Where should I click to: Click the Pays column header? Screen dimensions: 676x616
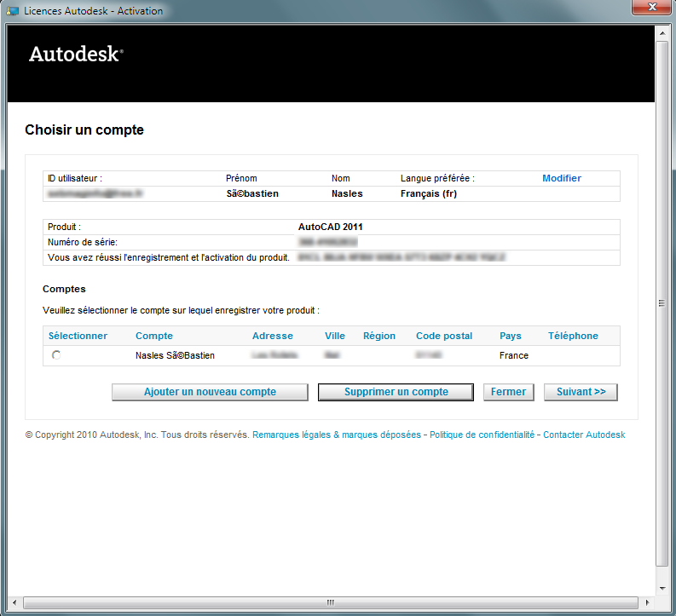click(510, 336)
